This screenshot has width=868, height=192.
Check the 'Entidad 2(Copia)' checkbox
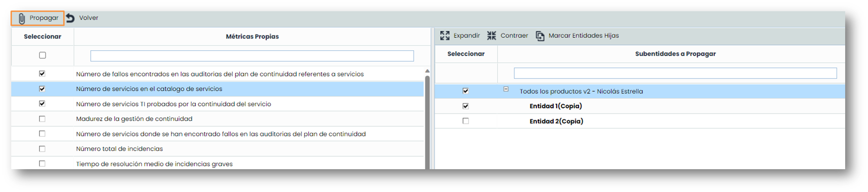click(466, 121)
